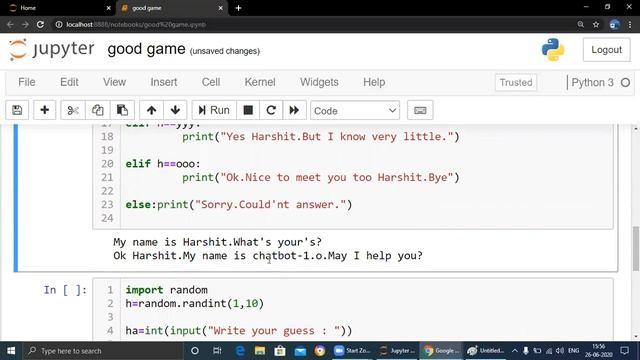Open Microsoft Edge from taskbar
640x360 pixels.
[x=240, y=351]
